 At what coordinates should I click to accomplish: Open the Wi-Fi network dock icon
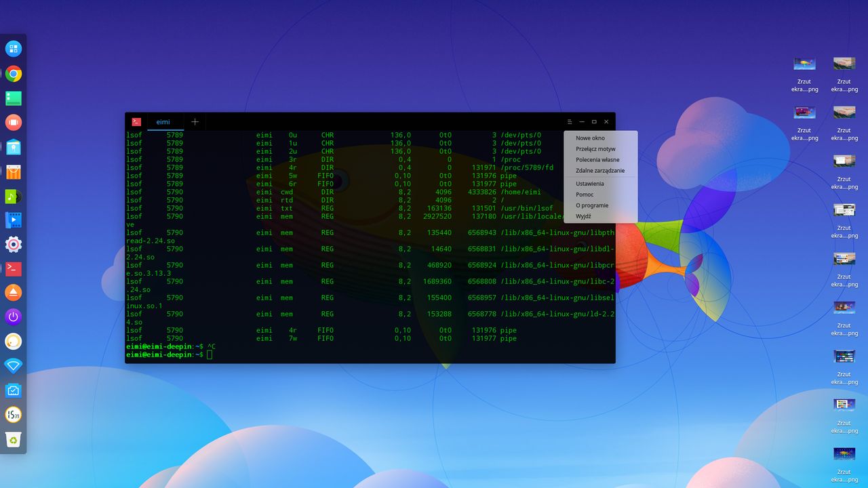click(x=14, y=366)
